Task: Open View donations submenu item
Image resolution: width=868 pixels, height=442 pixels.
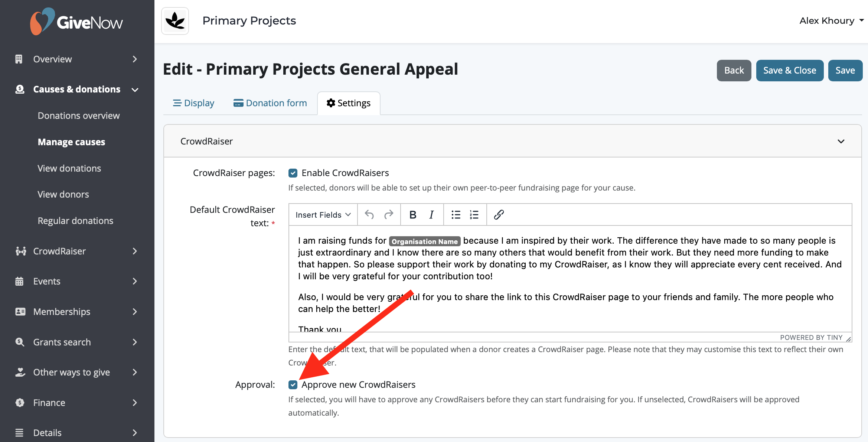Action: click(69, 169)
